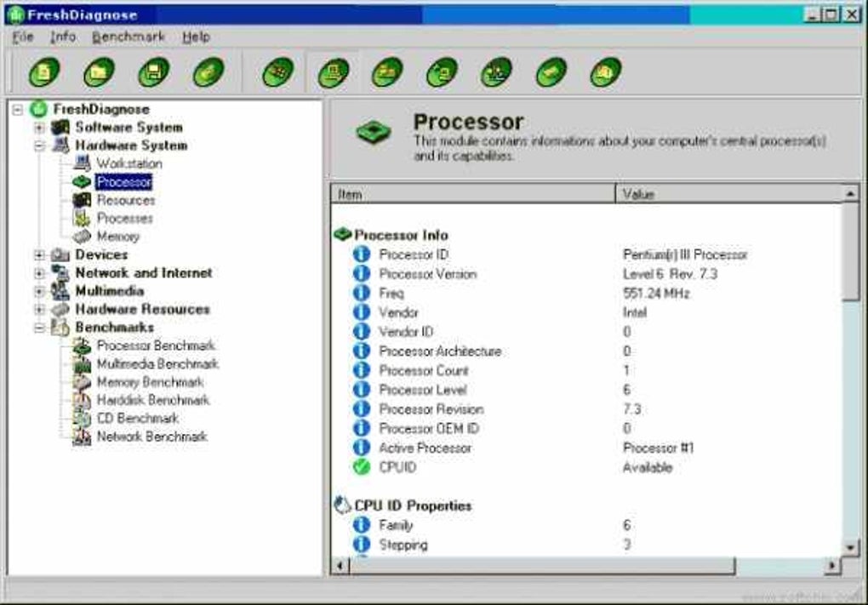Collapse the Hardware System node
Image resolution: width=868 pixels, height=605 pixels.
[x=39, y=146]
